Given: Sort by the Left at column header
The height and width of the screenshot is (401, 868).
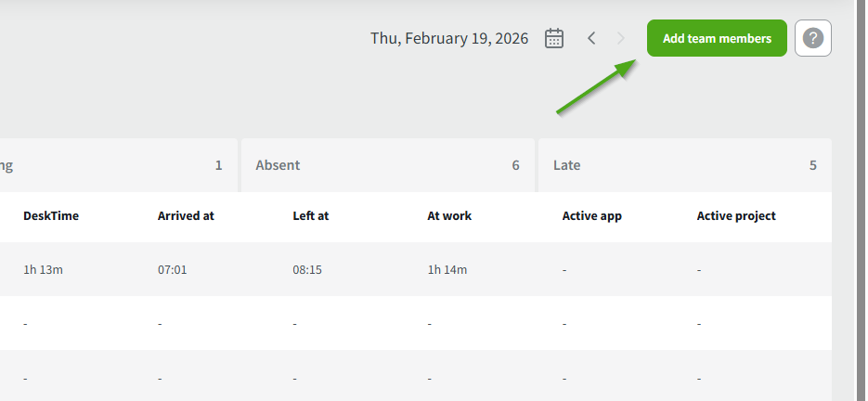Looking at the screenshot, I should click(311, 216).
